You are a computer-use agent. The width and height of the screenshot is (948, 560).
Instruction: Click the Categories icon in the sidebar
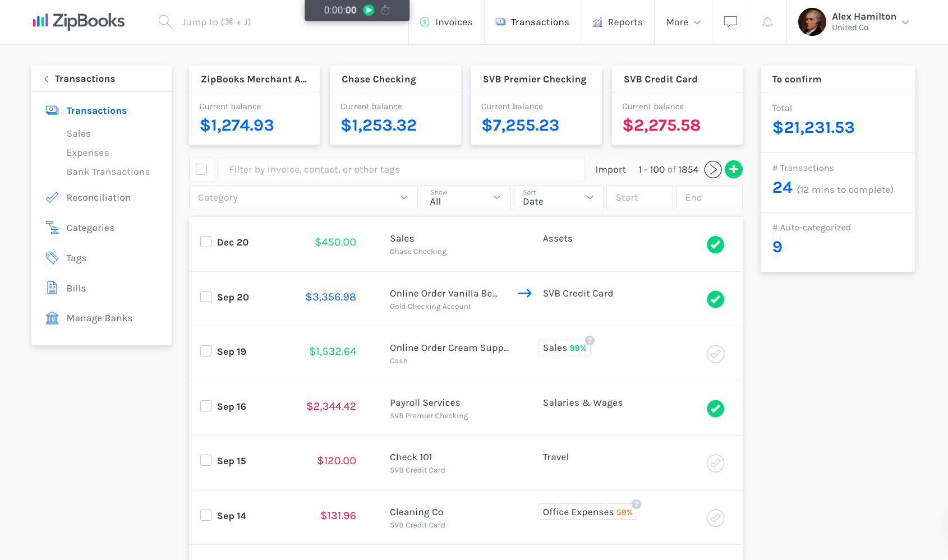(x=52, y=228)
